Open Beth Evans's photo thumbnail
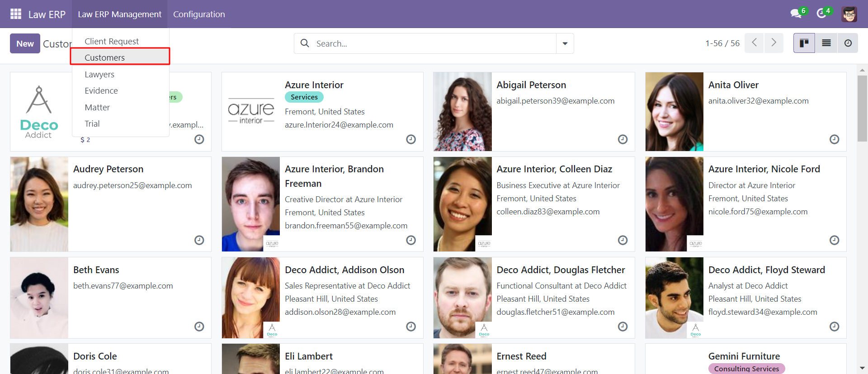 (x=39, y=298)
